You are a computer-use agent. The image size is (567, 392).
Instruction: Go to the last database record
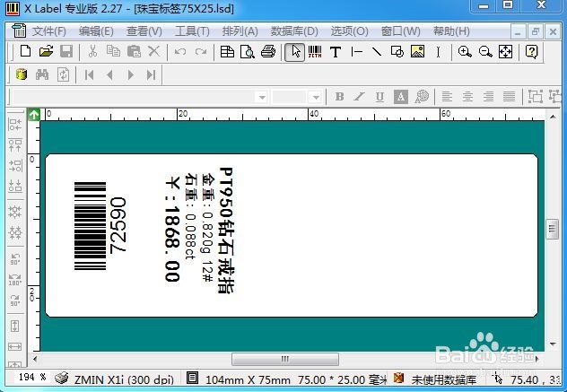point(151,75)
